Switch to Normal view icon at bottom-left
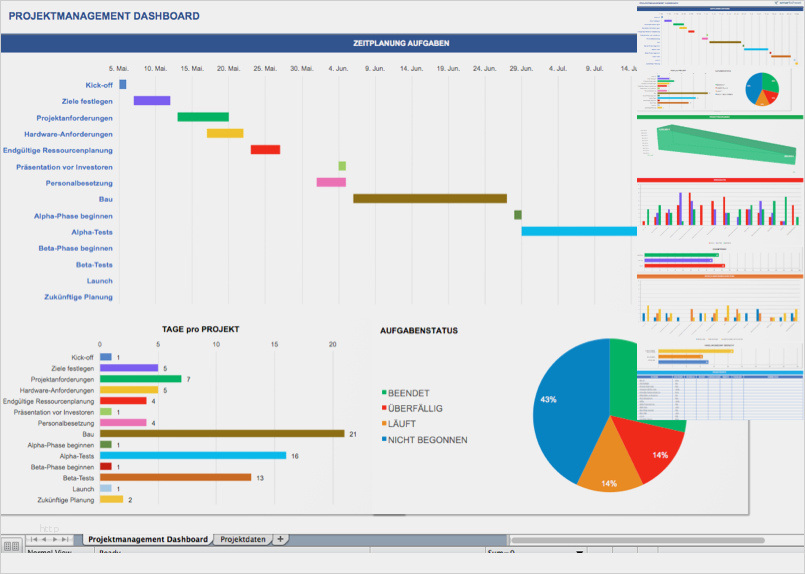 point(7,546)
